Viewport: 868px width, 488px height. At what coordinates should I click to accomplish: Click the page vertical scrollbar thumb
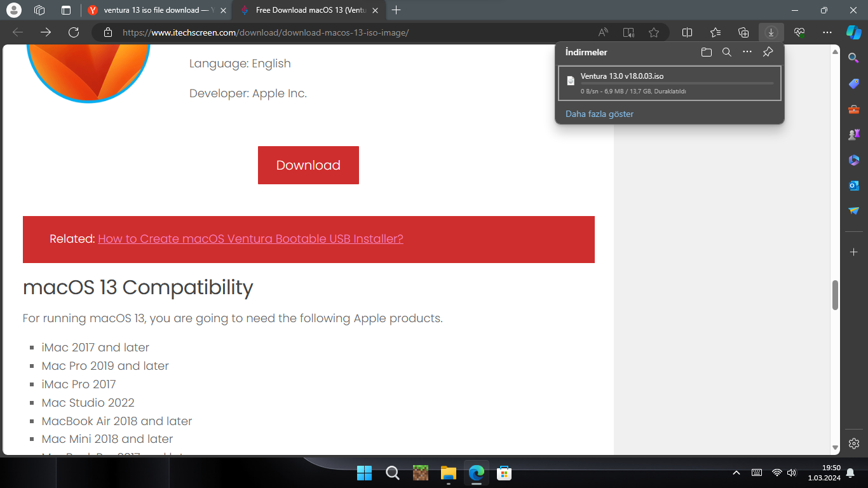tap(836, 294)
